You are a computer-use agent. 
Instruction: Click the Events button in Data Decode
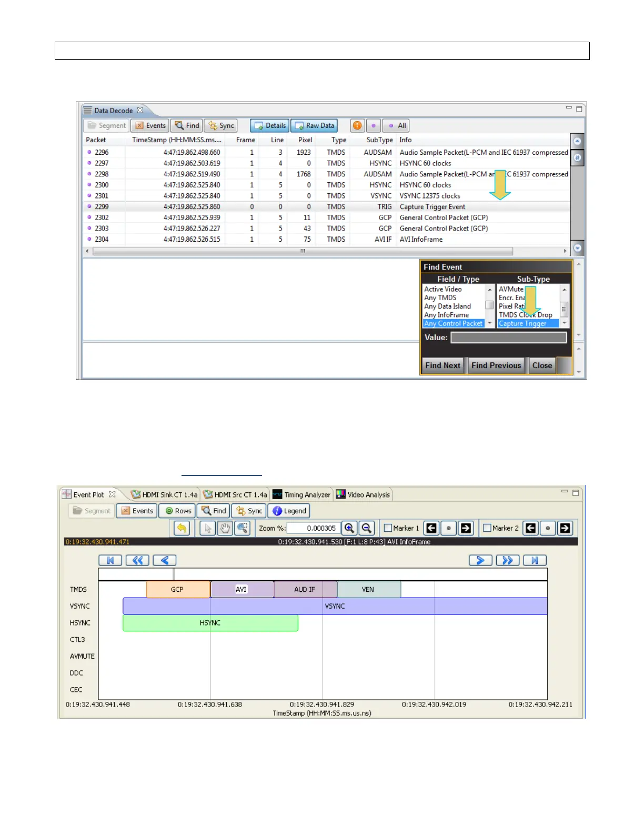150,126
